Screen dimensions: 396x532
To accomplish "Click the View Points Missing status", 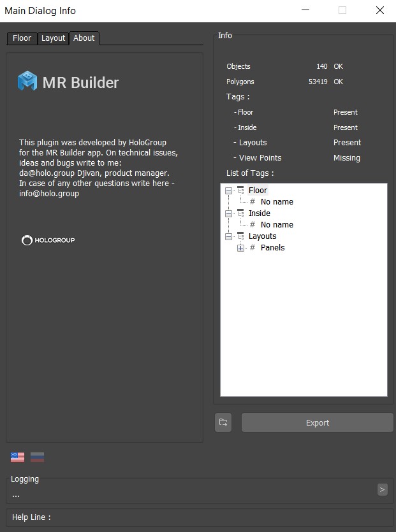I will point(347,158).
